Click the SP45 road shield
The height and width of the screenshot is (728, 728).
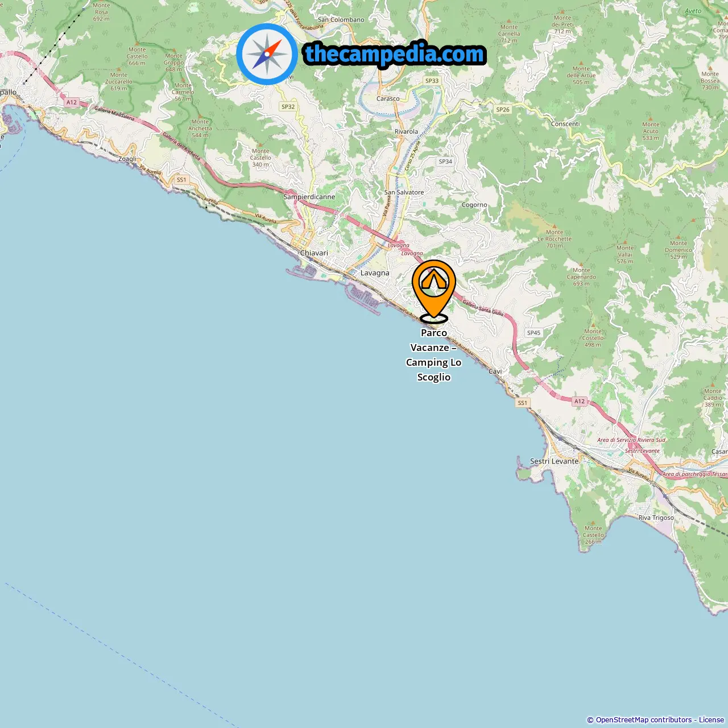533,333
